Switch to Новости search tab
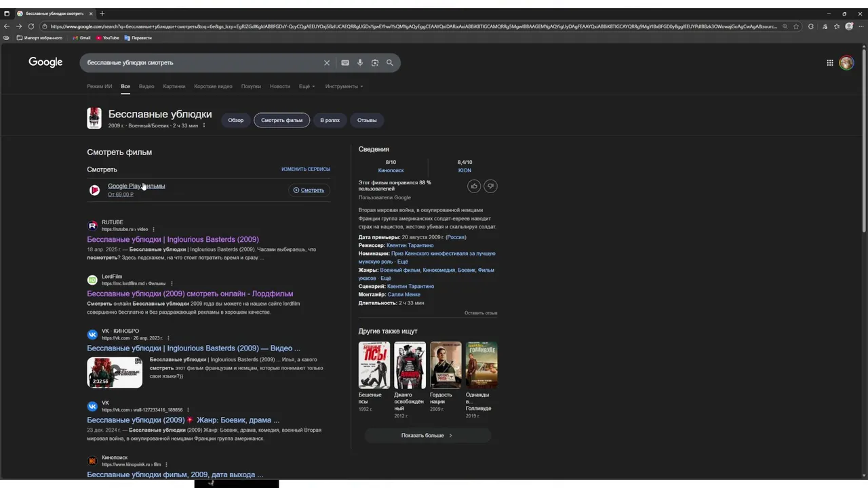The width and height of the screenshot is (868, 488). click(279, 86)
